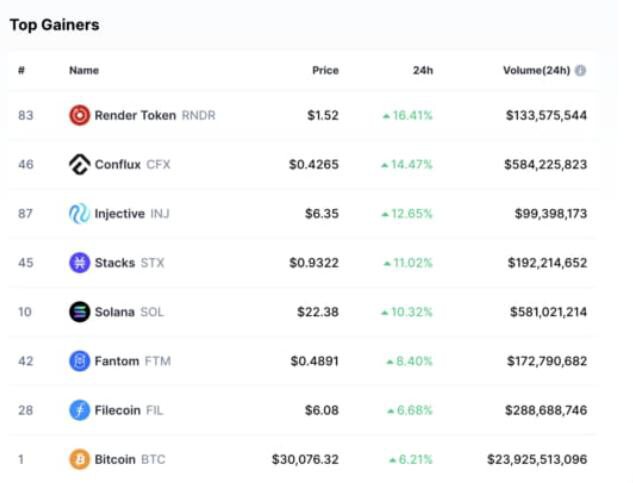Image resolution: width=633 pixels, height=483 pixels.
Task: Click the Conflux logo icon
Action: point(79,164)
